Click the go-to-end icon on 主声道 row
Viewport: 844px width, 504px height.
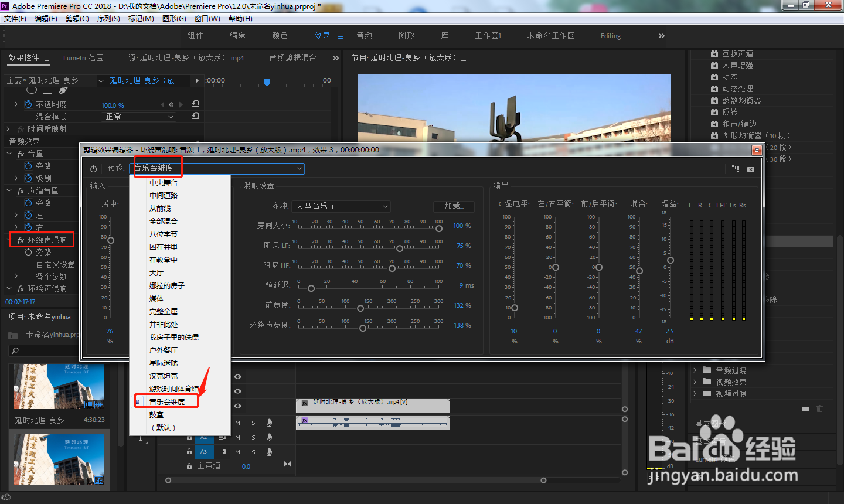[x=287, y=464]
